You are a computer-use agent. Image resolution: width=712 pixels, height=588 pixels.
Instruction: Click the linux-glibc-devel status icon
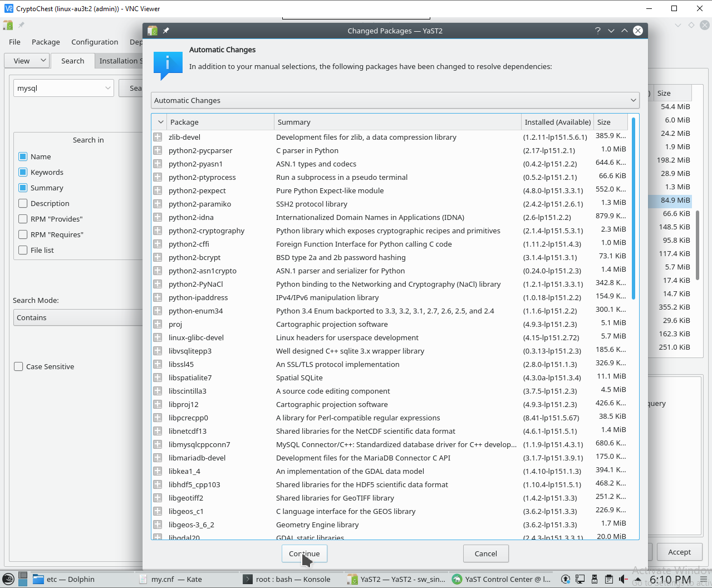[x=158, y=337]
